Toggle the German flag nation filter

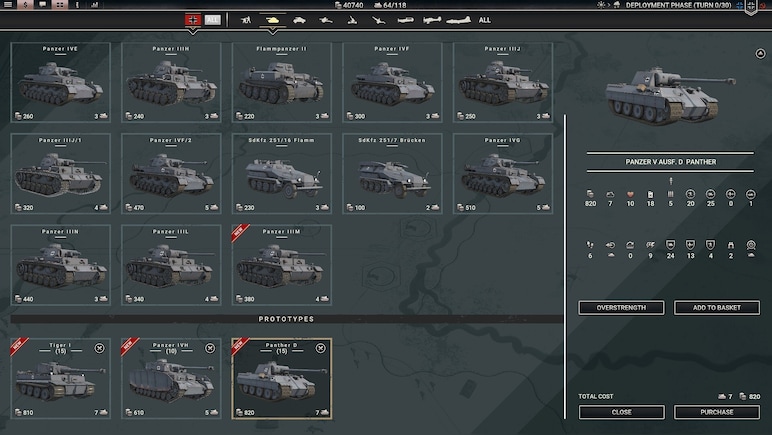coord(193,20)
